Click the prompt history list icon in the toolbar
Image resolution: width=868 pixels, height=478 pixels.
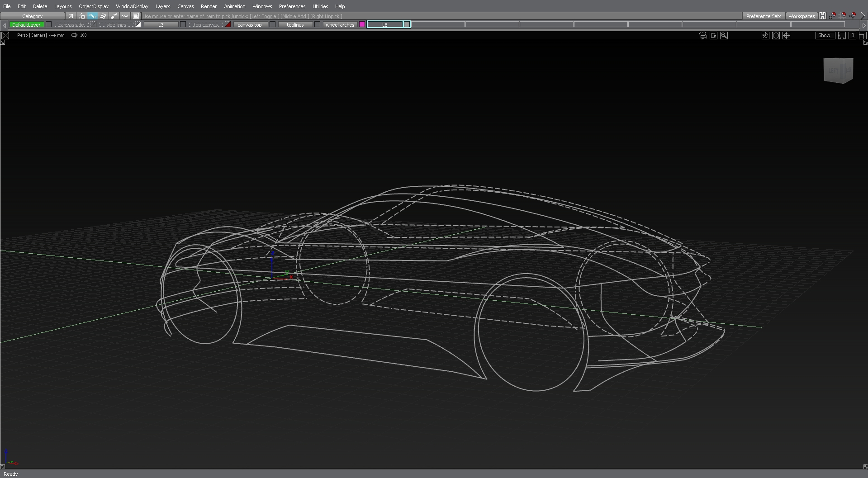pos(136,16)
